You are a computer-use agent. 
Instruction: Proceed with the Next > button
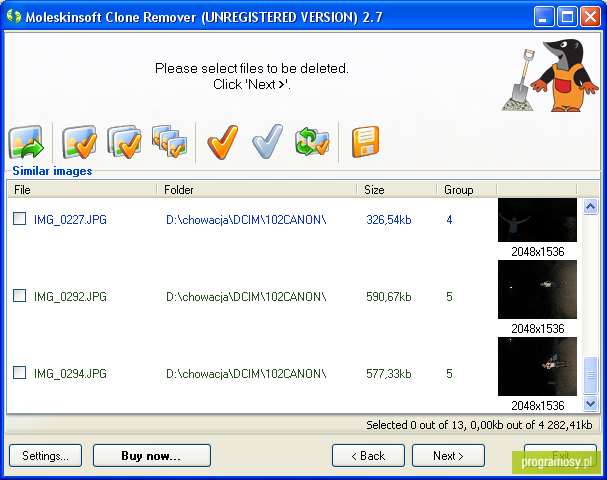tap(448, 456)
